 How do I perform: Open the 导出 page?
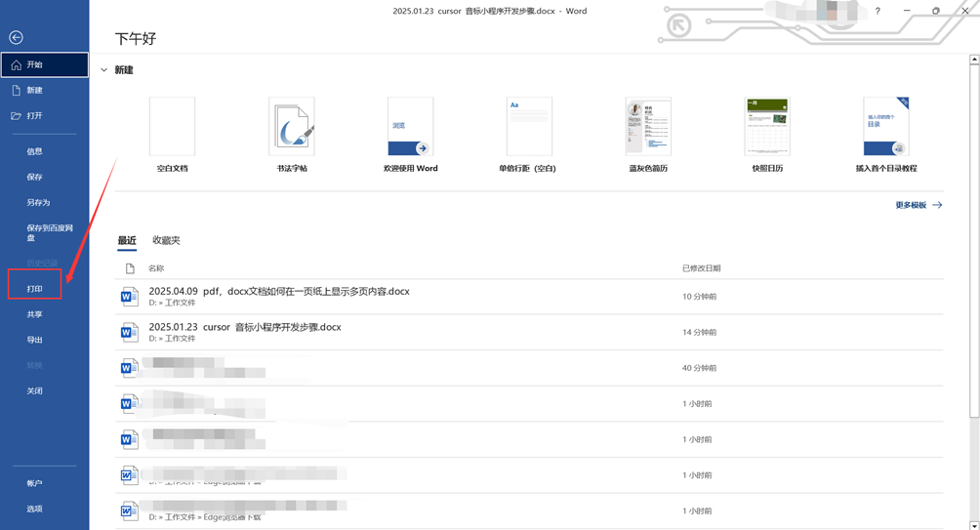[34, 340]
